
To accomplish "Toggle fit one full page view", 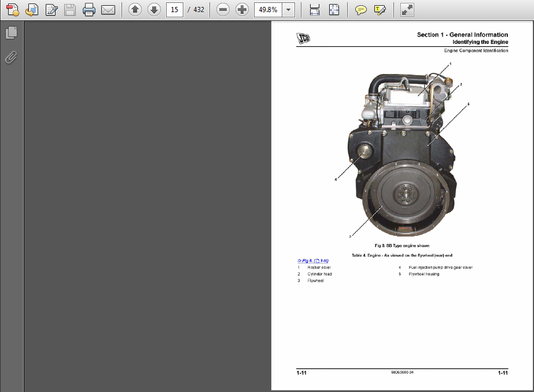I will click(x=334, y=10).
